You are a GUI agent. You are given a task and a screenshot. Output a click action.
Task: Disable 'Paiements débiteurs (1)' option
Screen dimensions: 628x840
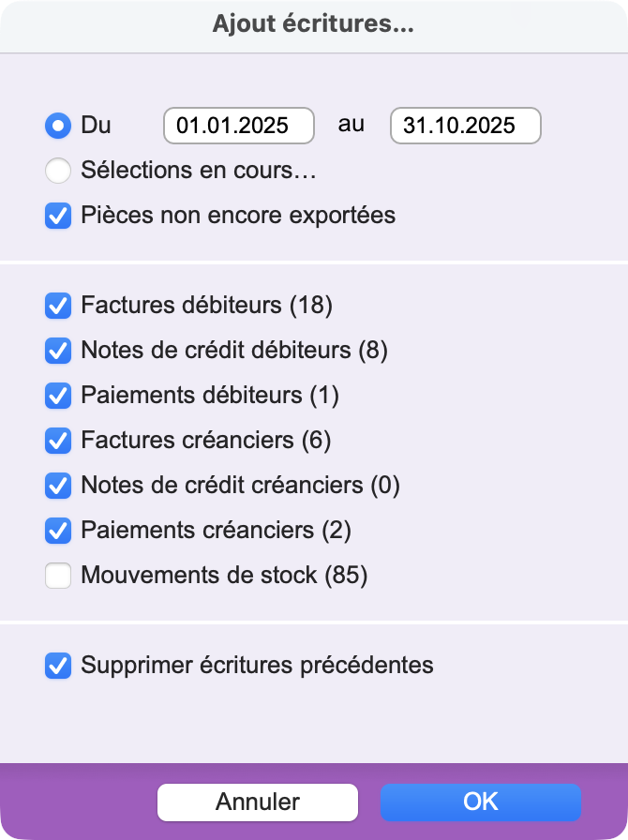[x=58, y=396]
